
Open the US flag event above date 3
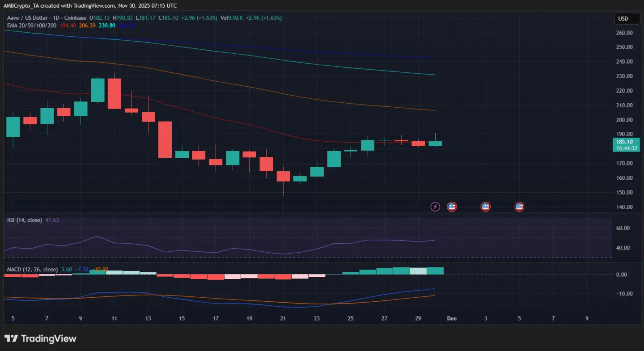(485, 207)
